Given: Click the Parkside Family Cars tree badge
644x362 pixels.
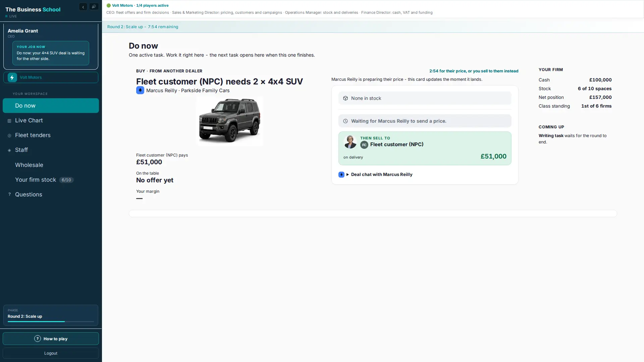Looking at the screenshot, I should coord(140,90).
